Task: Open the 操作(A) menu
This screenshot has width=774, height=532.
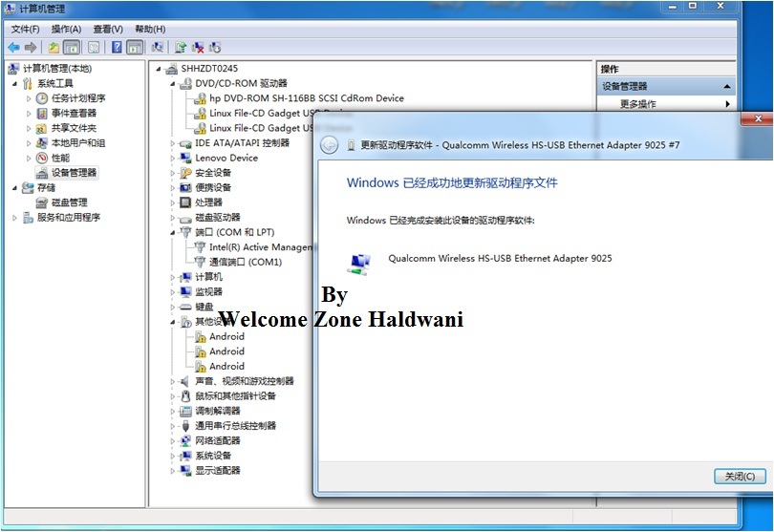Action: [x=66, y=29]
